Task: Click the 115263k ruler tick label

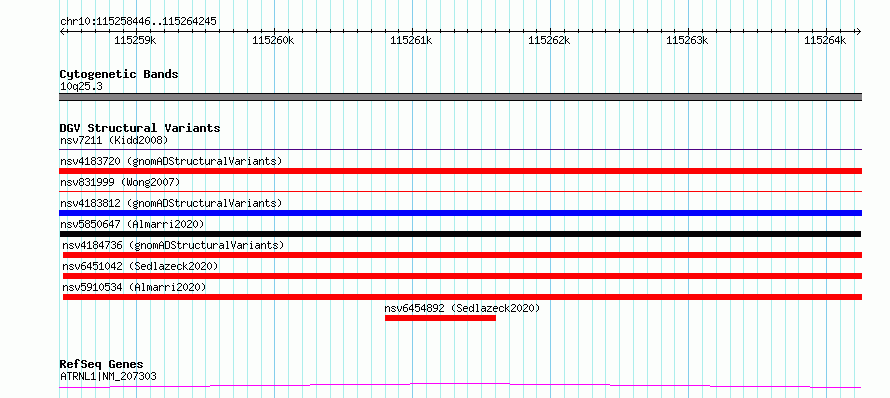Action: point(687,40)
